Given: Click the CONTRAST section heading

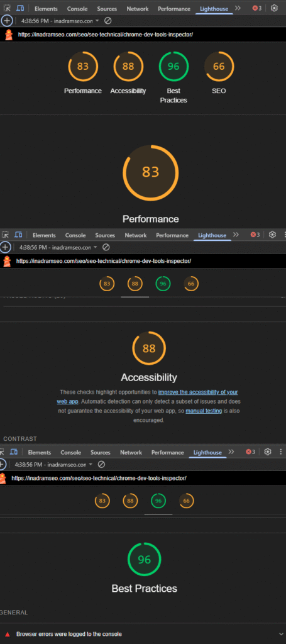Looking at the screenshot, I should tap(20, 438).
